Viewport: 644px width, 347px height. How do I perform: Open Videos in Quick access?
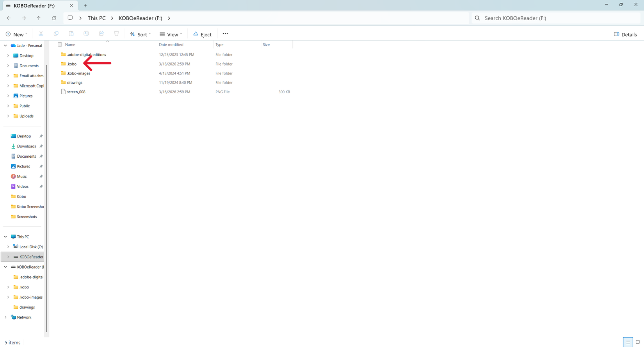click(x=23, y=187)
